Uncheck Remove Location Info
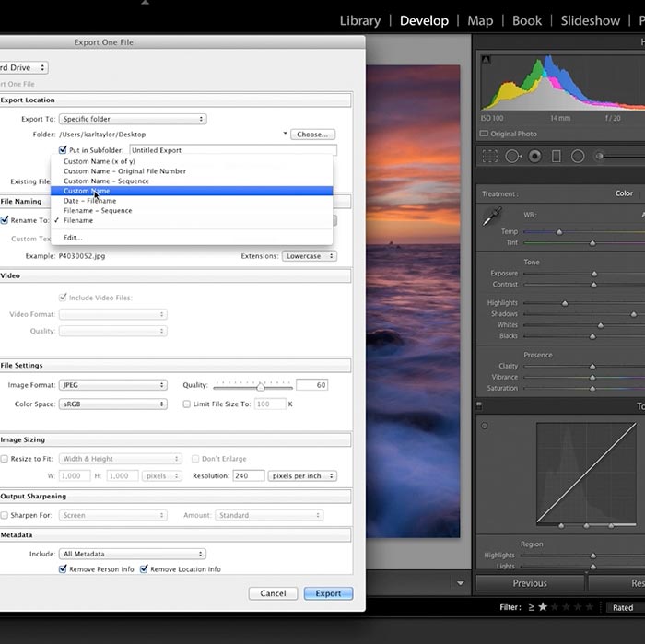This screenshot has width=645, height=644. click(144, 568)
